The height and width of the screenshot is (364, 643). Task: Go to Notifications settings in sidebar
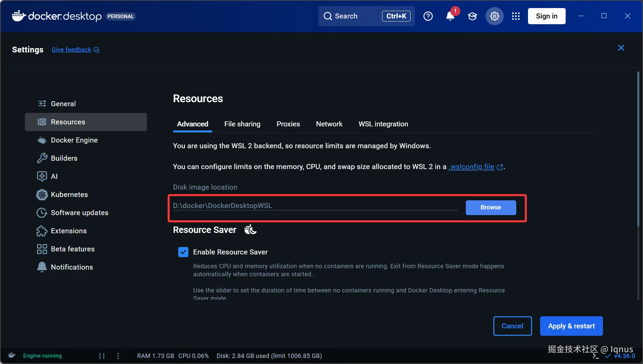pos(86,267)
